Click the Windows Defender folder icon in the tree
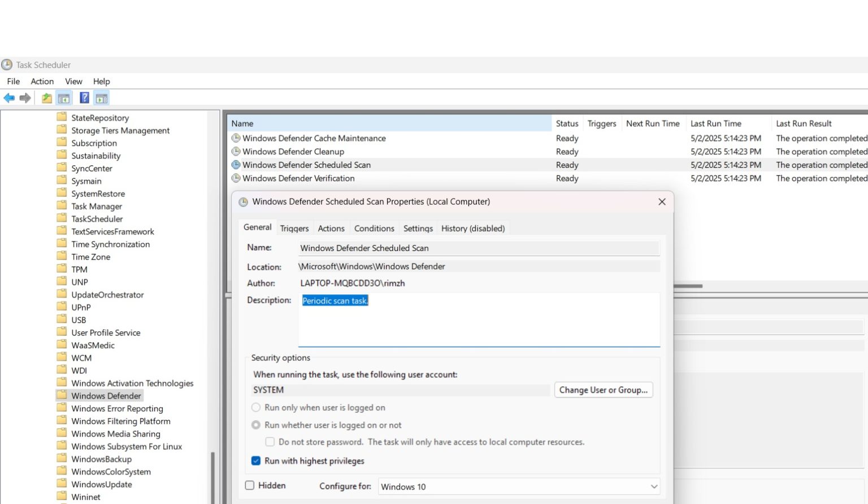 (62, 395)
